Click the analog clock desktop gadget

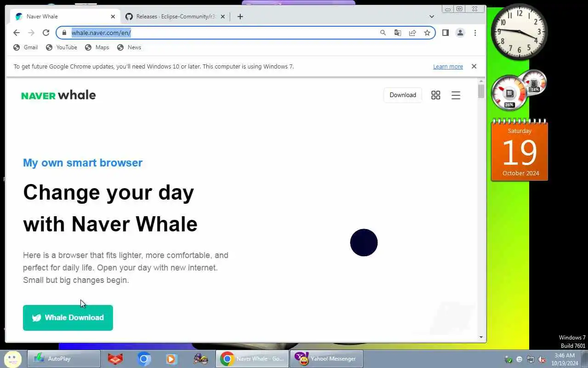[x=520, y=32]
